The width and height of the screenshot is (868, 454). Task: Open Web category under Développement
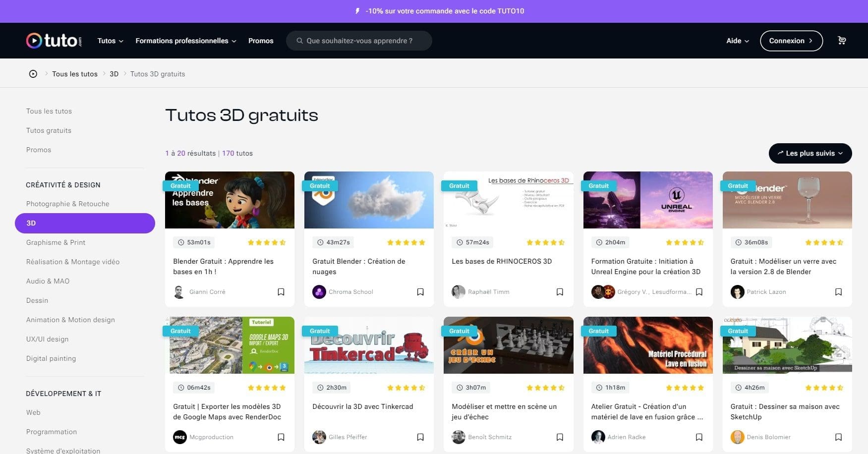pos(33,412)
